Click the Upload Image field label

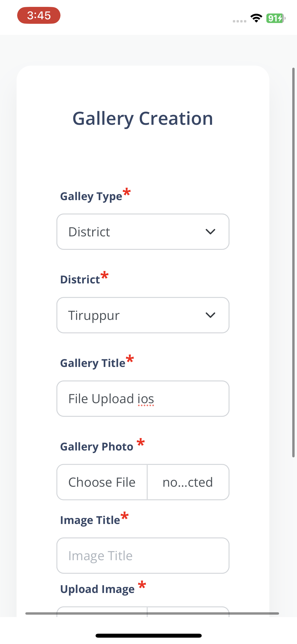coord(97,589)
